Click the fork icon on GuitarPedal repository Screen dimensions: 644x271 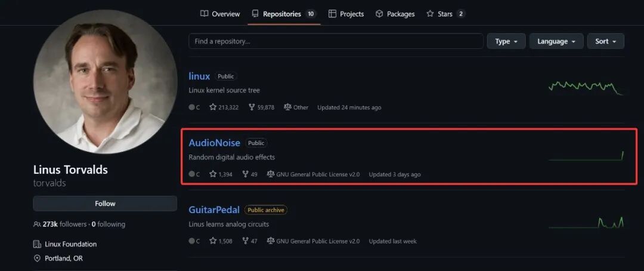click(x=245, y=241)
